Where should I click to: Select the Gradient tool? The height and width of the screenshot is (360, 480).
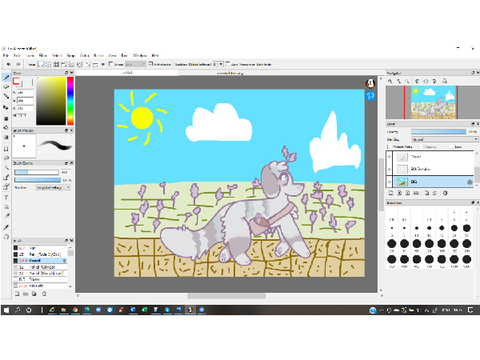pos(6,137)
